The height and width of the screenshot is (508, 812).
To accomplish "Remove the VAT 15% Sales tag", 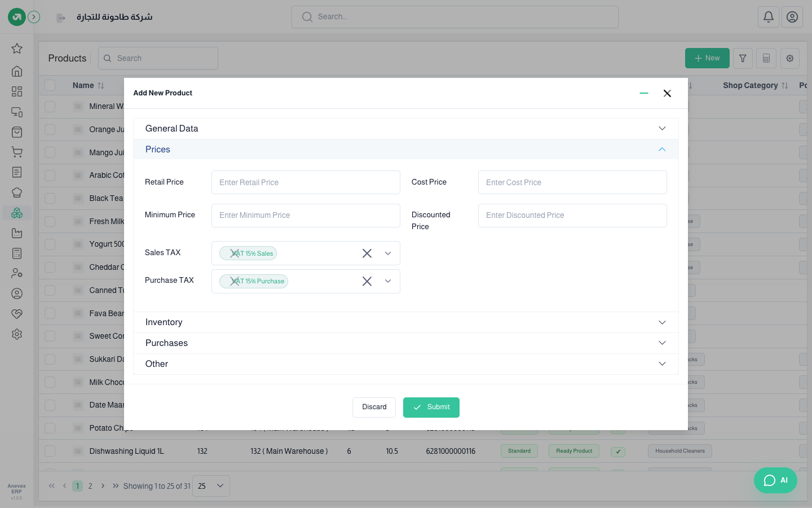I will pyautogui.click(x=235, y=253).
